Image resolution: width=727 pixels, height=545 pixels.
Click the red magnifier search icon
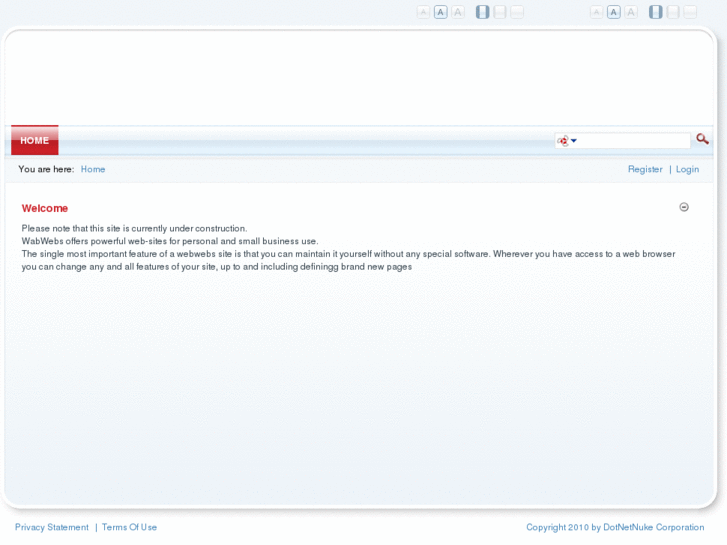702,139
